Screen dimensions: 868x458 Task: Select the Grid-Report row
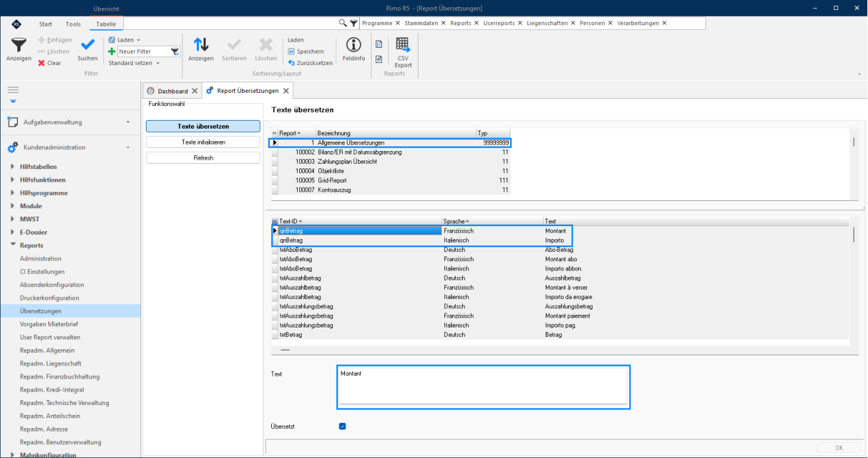pyautogui.click(x=391, y=180)
